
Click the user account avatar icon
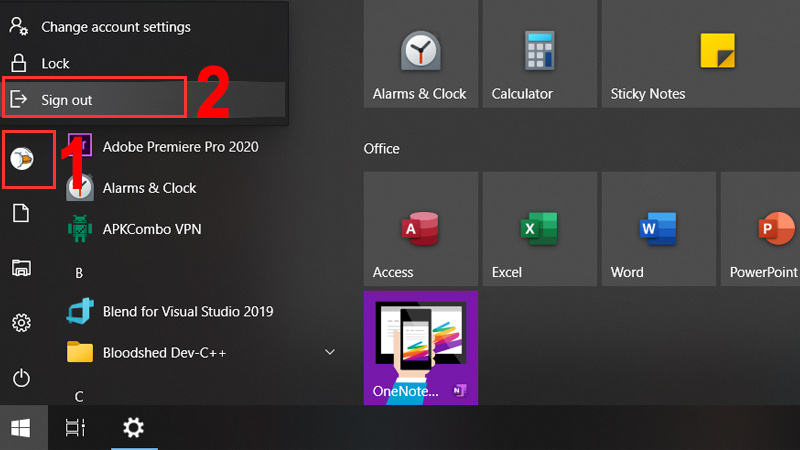(x=22, y=159)
